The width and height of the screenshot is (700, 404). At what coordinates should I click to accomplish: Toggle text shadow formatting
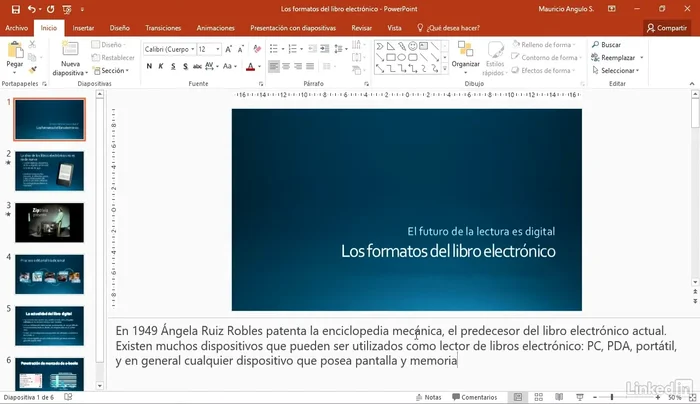[185, 66]
